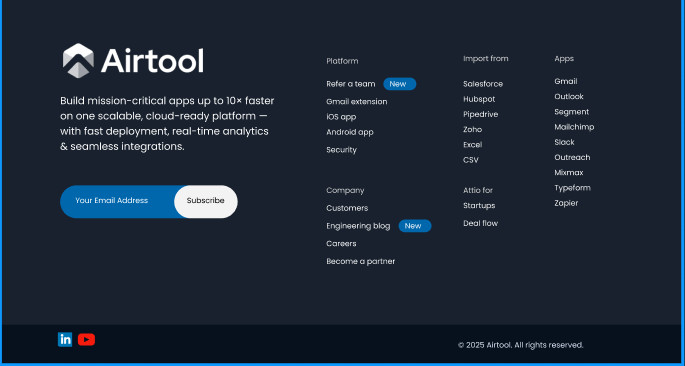Open the Become a partner link

(x=360, y=261)
